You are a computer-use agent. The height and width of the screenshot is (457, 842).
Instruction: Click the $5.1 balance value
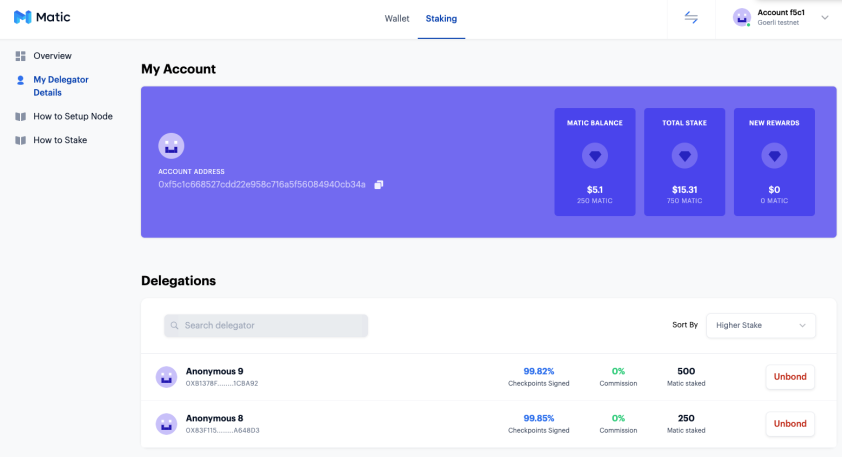pos(595,190)
